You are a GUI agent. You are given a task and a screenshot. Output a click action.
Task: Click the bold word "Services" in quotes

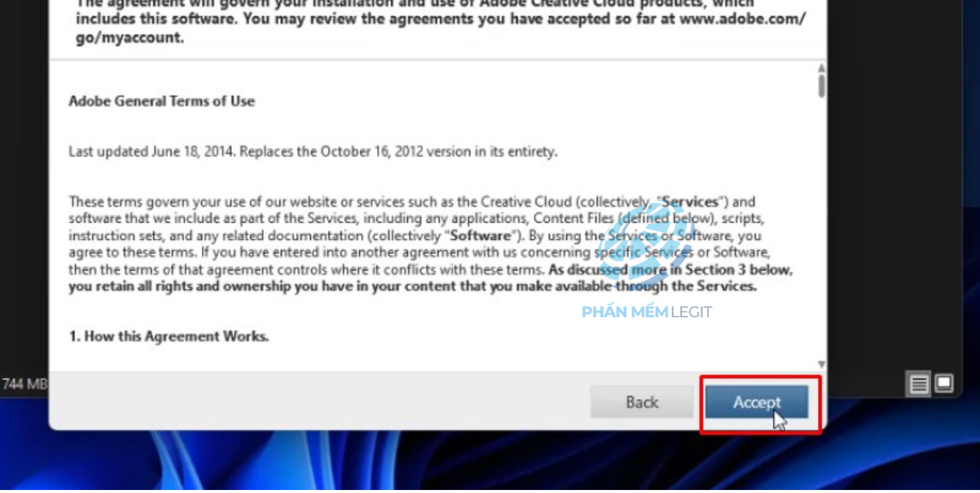692,201
